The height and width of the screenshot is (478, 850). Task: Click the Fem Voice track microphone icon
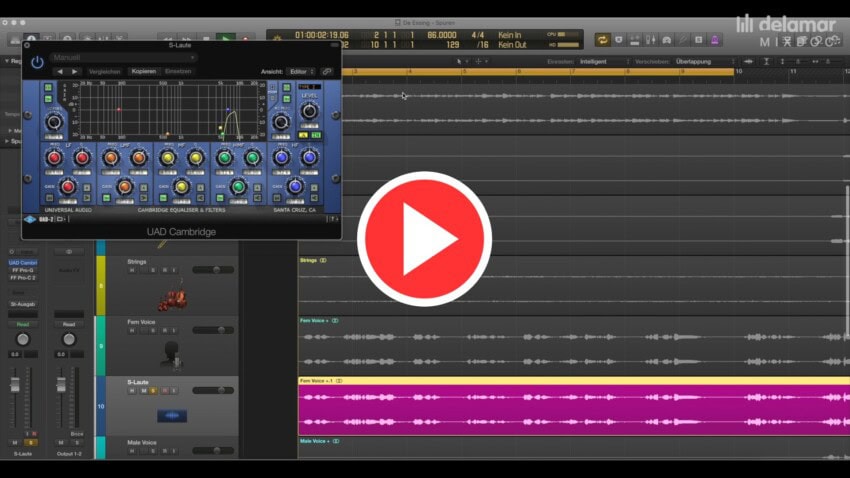click(170, 353)
